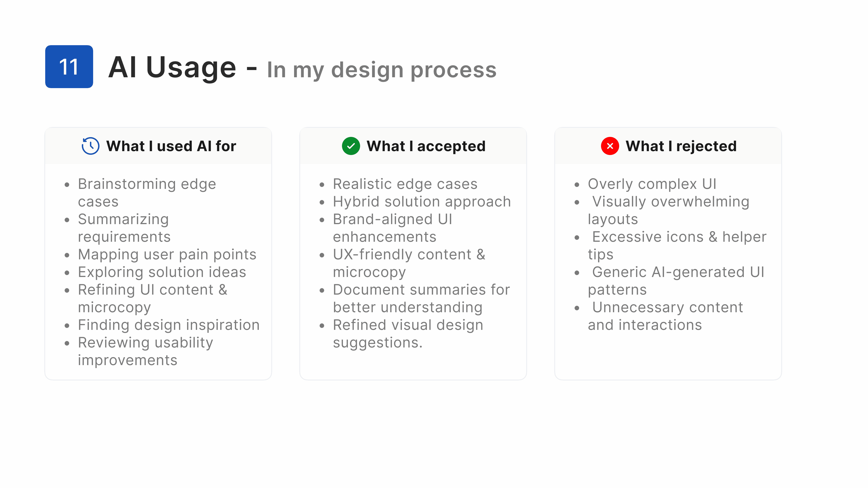This screenshot has height=488, width=868.
Task: Select 'Refined visual design suggestions' bullet
Action: click(x=408, y=333)
